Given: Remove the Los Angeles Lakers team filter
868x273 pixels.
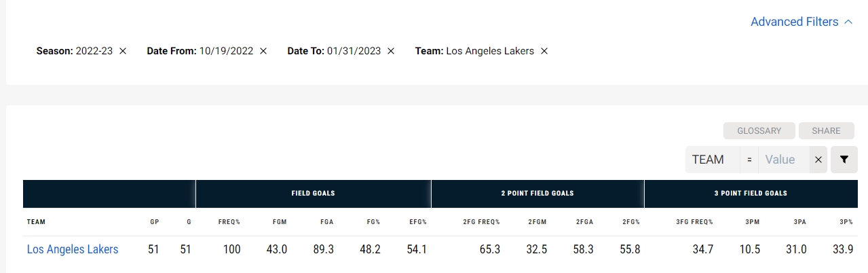Looking at the screenshot, I should point(544,51).
